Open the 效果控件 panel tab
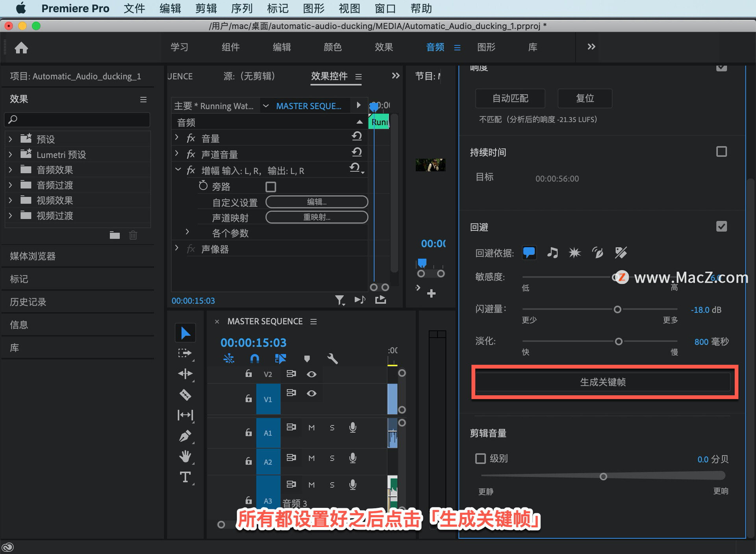Image resolution: width=756 pixels, height=554 pixels. (329, 76)
